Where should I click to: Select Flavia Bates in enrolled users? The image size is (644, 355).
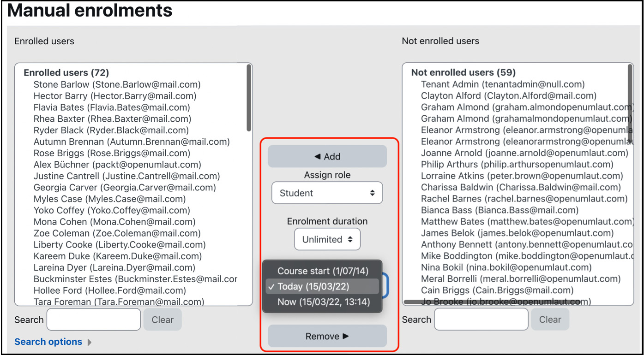(112, 107)
